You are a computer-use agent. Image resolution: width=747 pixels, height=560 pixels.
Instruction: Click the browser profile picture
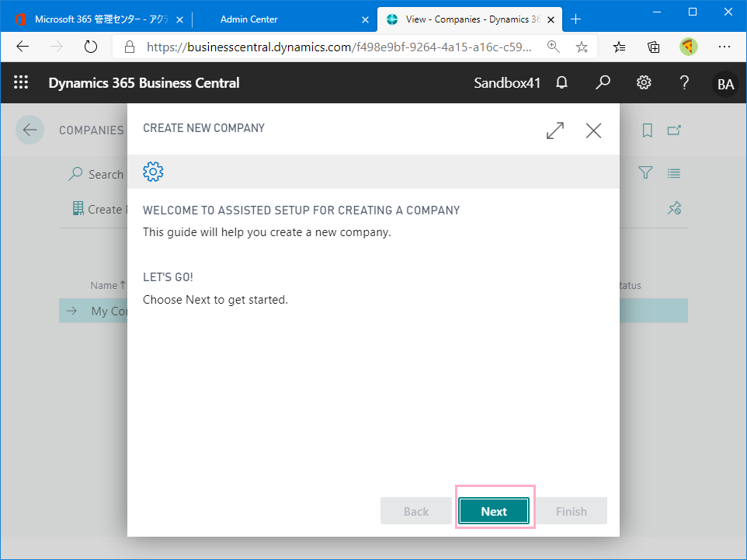[689, 47]
